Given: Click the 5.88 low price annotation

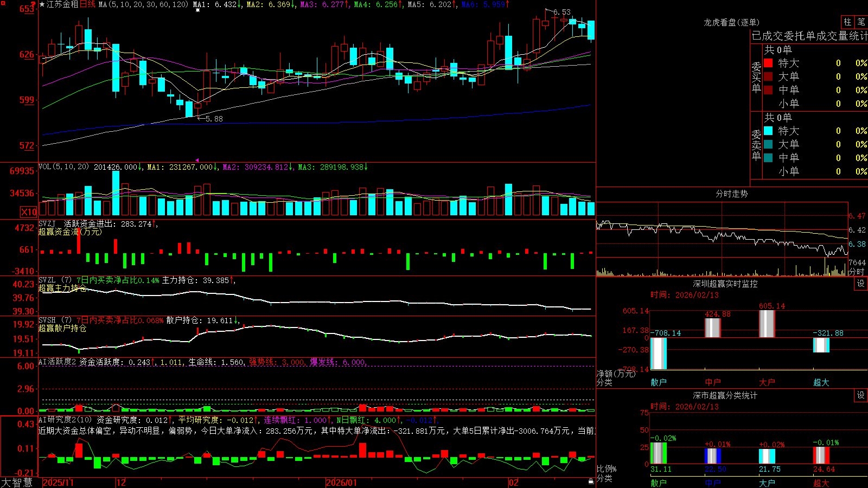Looking at the screenshot, I should (214, 119).
